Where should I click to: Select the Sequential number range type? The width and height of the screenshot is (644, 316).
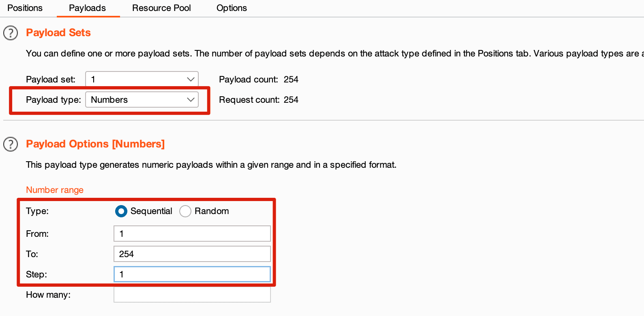(121, 211)
